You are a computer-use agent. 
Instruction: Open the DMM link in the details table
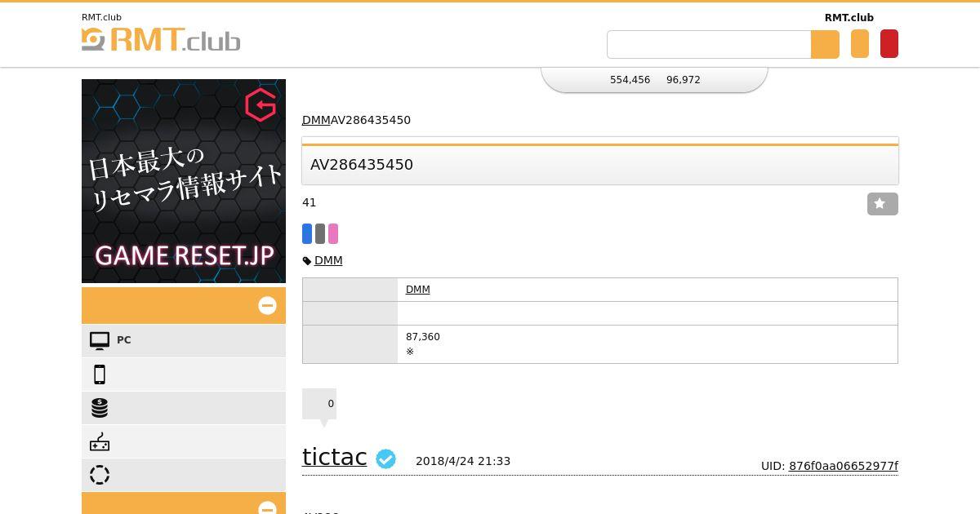[x=418, y=290]
